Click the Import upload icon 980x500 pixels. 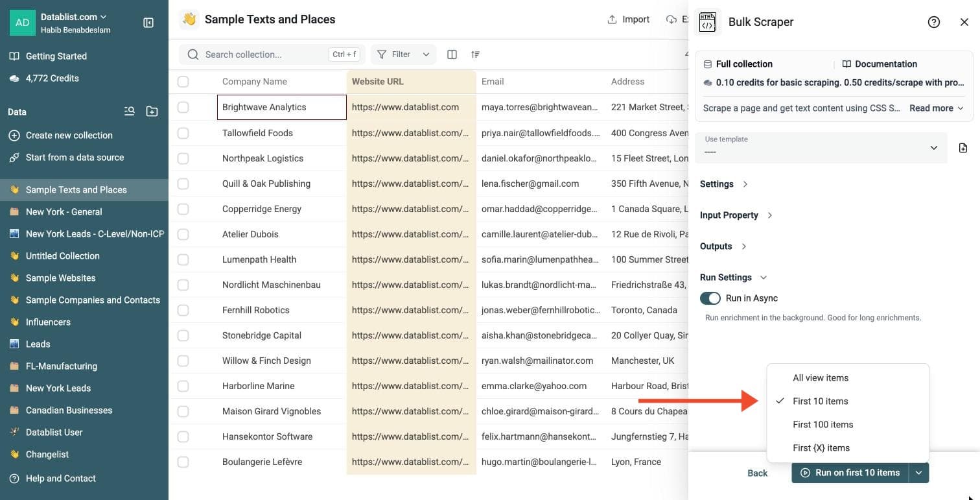point(612,19)
